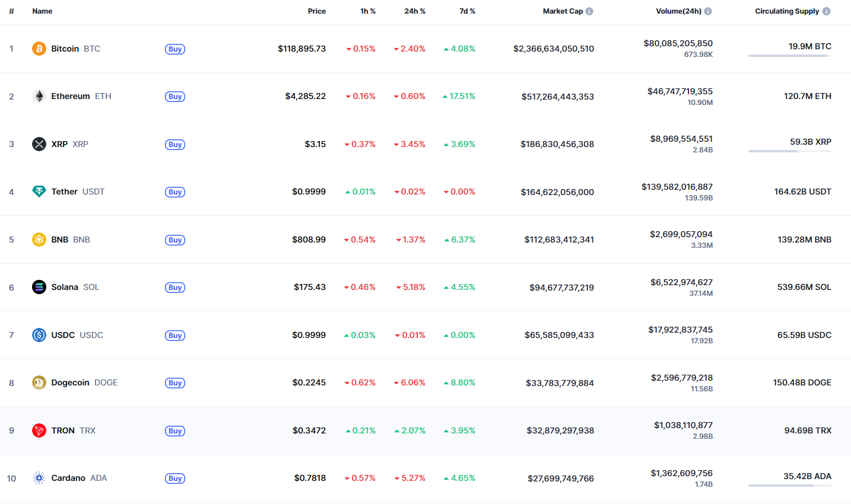
Task: Click the XRP logo icon
Action: pyautogui.click(x=39, y=144)
